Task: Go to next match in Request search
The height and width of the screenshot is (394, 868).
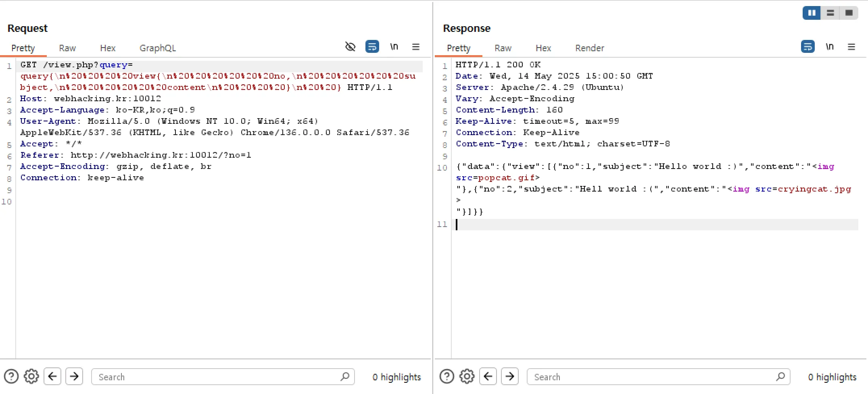Action: (x=74, y=376)
